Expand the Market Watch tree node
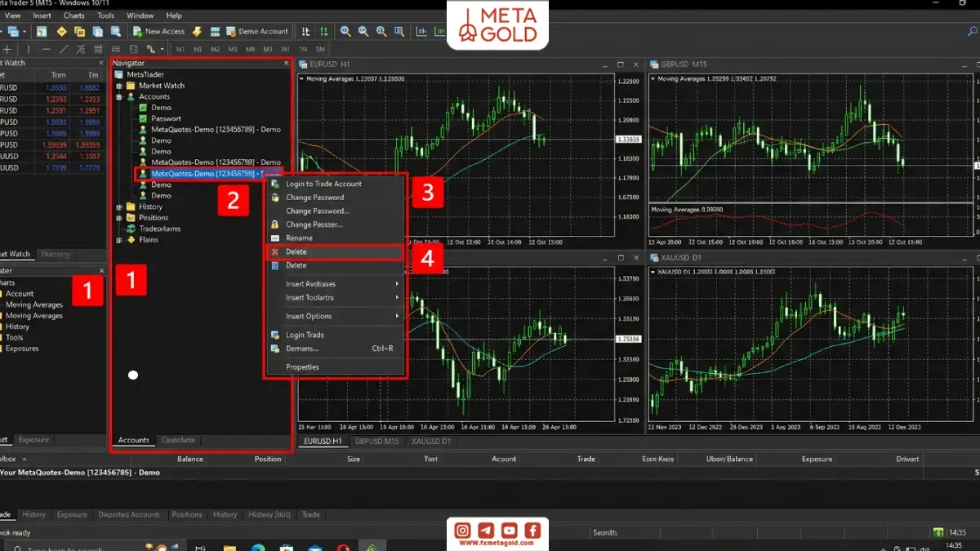The height and width of the screenshot is (551, 980). (119, 85)
